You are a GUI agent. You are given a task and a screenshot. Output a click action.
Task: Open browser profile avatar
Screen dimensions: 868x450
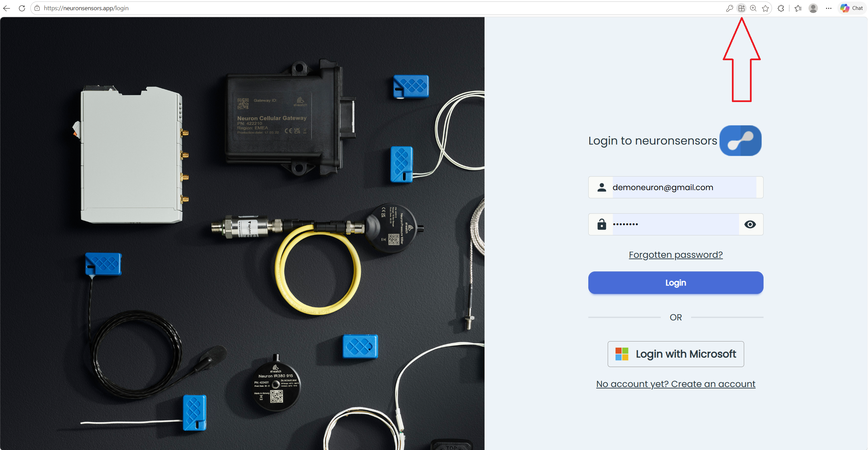813,8
